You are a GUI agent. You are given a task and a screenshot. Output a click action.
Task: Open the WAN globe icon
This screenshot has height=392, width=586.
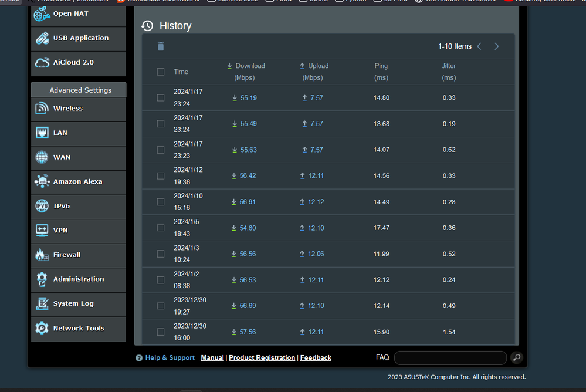coord(42,157)
